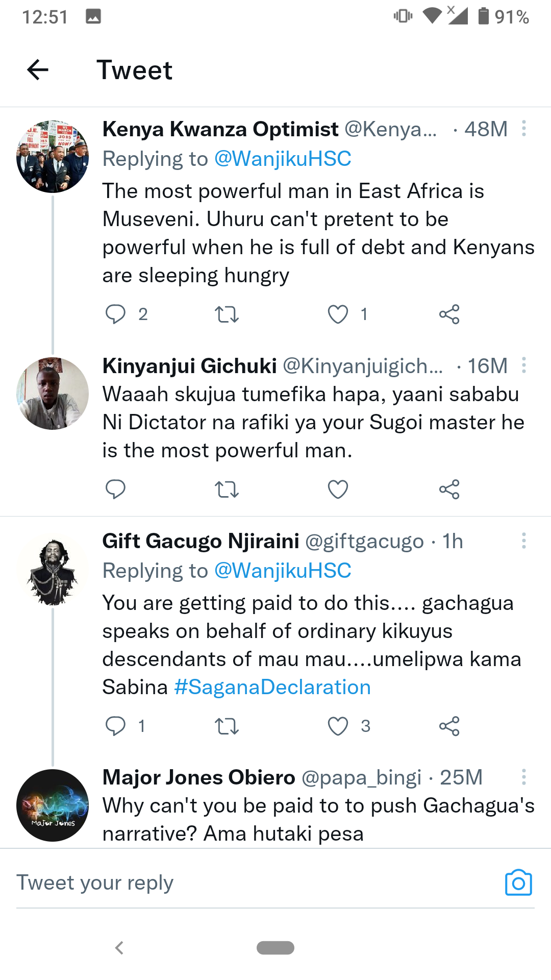Viewport: 551px width, 980px height.
Task: Open the #SaganaDeclaration hashtag
Action: click(x=272, y=688)
